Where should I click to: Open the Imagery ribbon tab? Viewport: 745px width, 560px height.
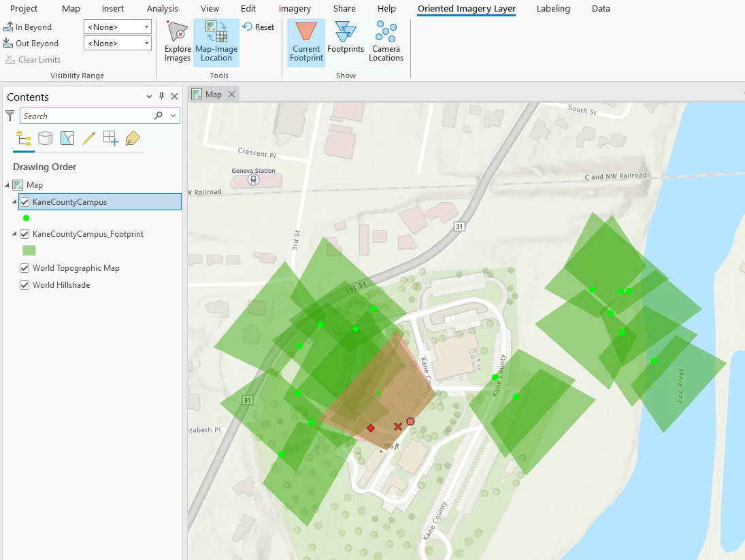[x=295, y=9]
